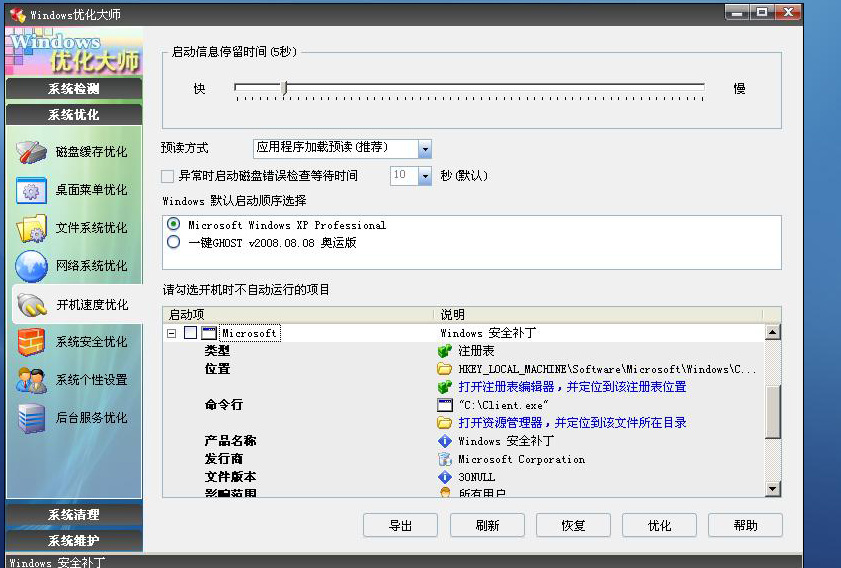
Task: Click the program icon beside C:\Client.exe
Action: coord(445,405)
